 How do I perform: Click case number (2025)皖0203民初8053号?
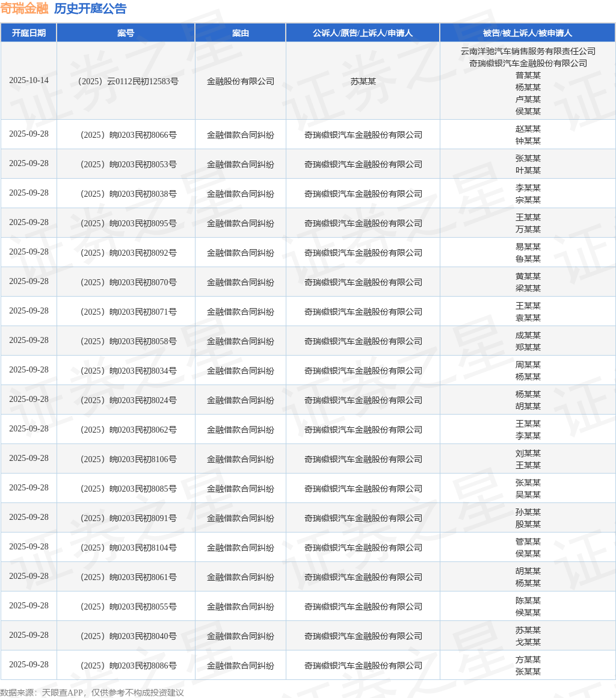(x=126, y=164)
